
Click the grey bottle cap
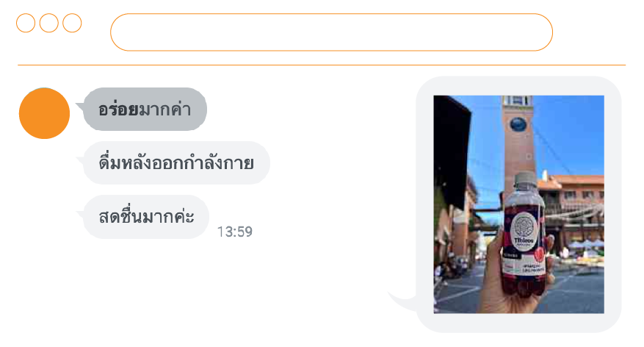pos(526,181)
